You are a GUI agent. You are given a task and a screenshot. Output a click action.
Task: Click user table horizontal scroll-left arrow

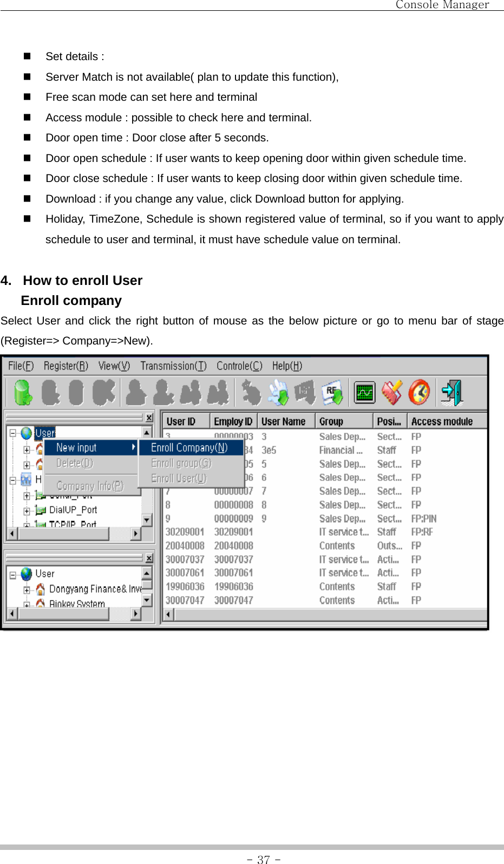coord(168,614)
